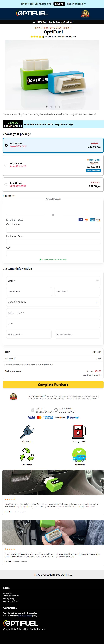Open Terms & Conditions footer link

pos(11,596)
